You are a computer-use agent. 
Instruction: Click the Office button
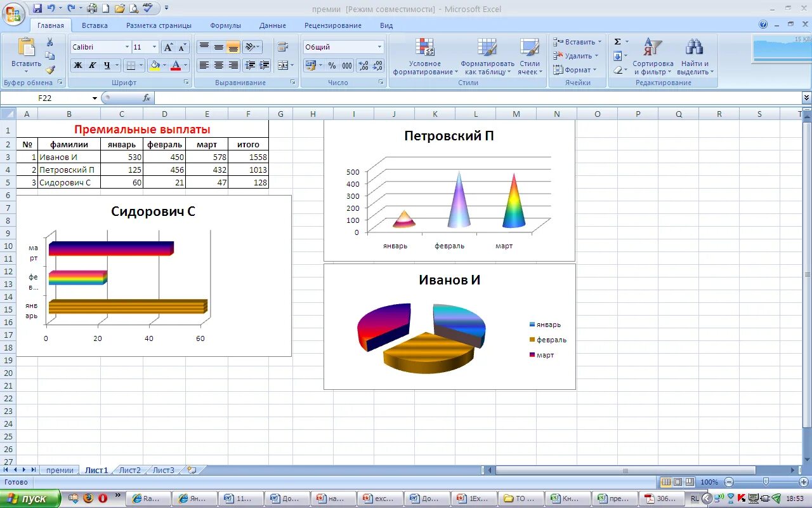[x=13, y=13]
